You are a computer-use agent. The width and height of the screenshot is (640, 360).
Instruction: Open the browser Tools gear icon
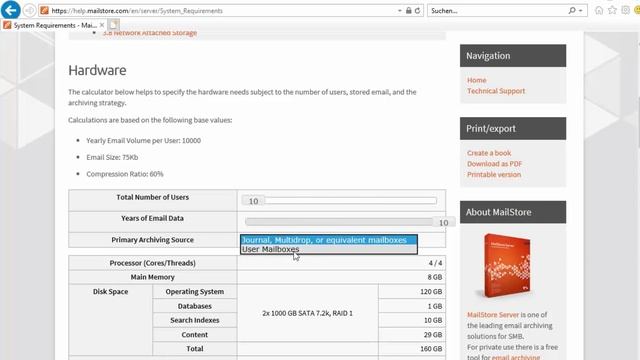click(x=625, y=11)
